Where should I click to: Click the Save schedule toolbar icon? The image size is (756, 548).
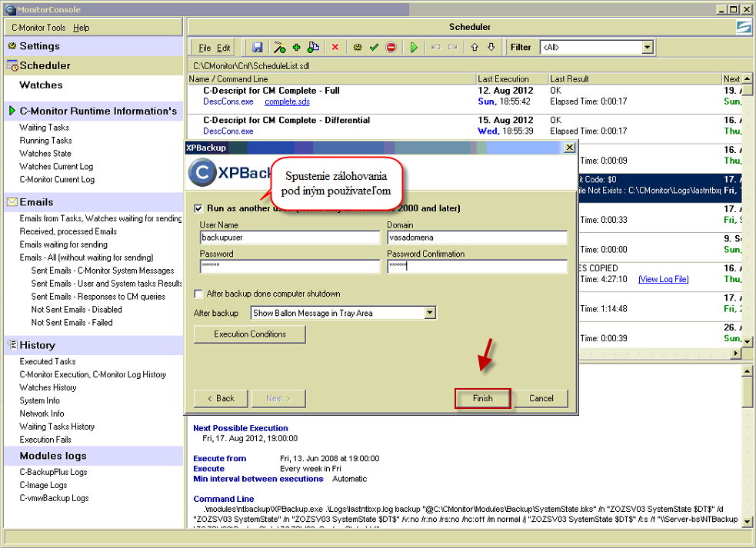(x=258, y=47)
